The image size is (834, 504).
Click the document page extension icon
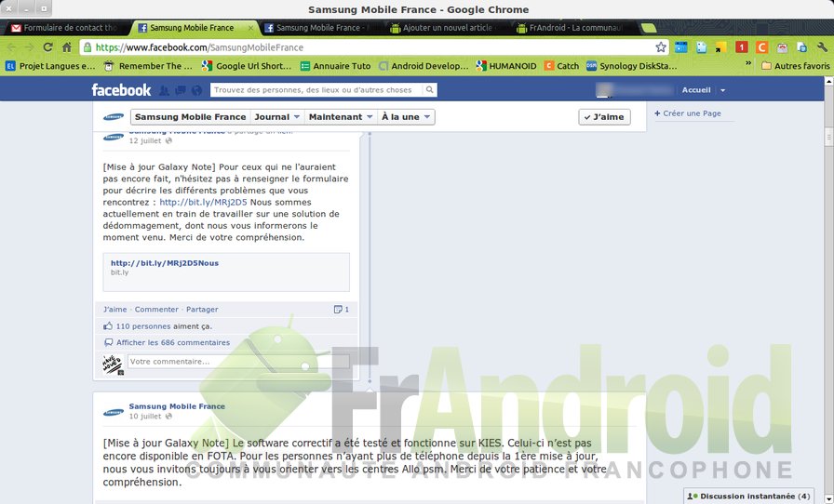click(701, 47)
